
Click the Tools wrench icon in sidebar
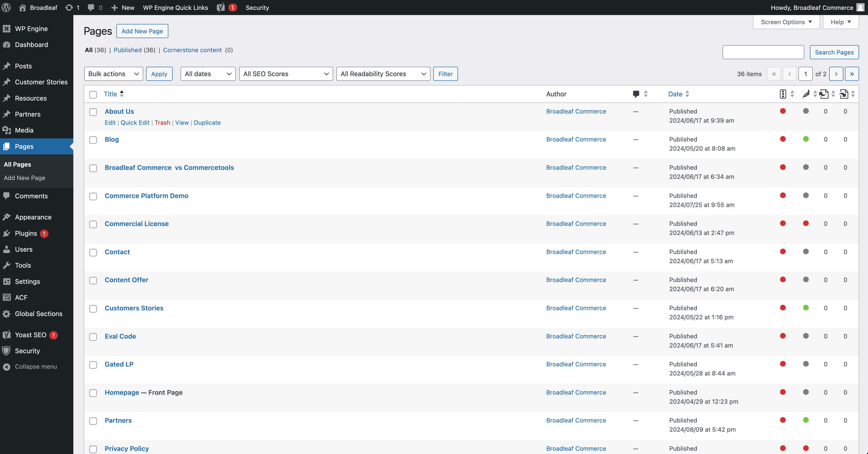6,265
